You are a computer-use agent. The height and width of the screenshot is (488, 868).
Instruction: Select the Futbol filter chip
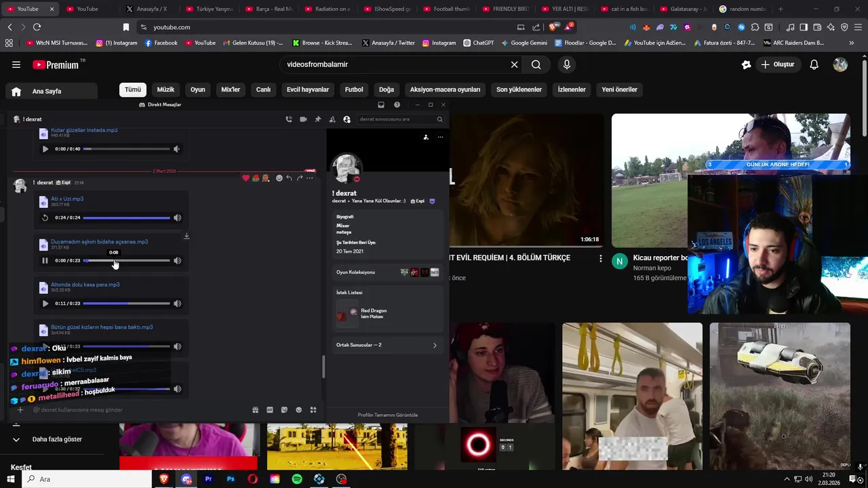pos(354,89)
